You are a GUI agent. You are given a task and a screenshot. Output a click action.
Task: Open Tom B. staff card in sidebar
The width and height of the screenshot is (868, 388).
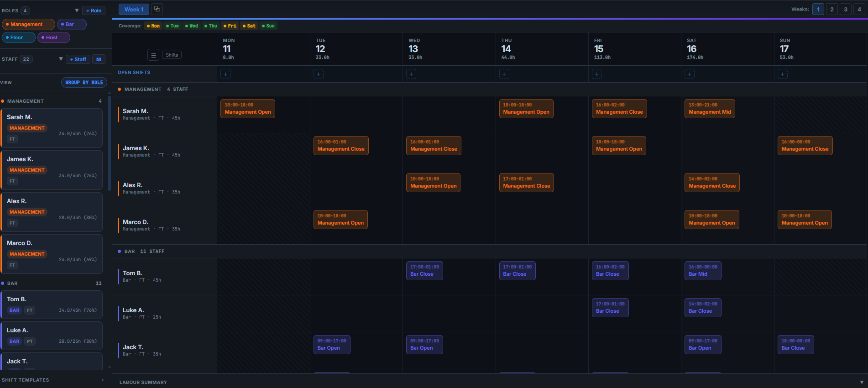[52, 304]
